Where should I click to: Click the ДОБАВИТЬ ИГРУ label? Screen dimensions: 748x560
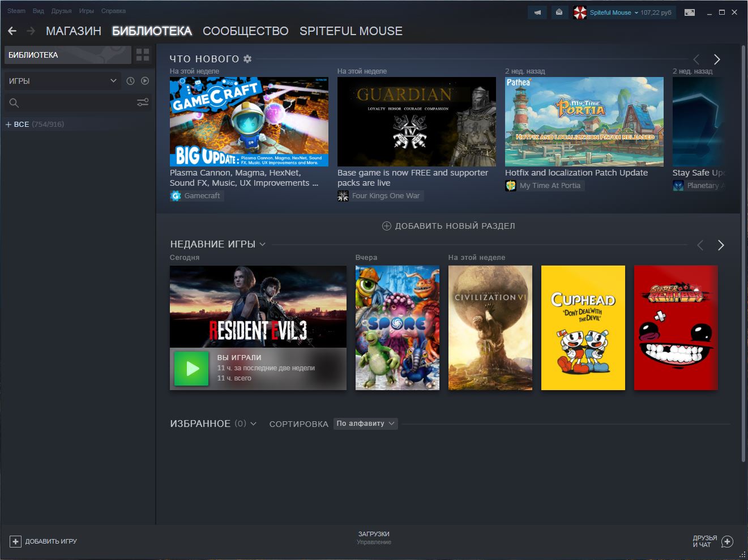pos(51,542)
